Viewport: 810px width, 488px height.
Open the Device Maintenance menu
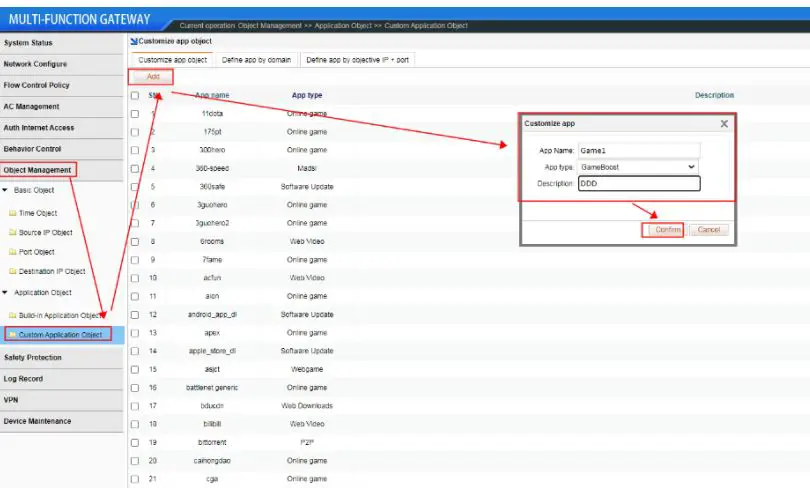tap(61, 421)
